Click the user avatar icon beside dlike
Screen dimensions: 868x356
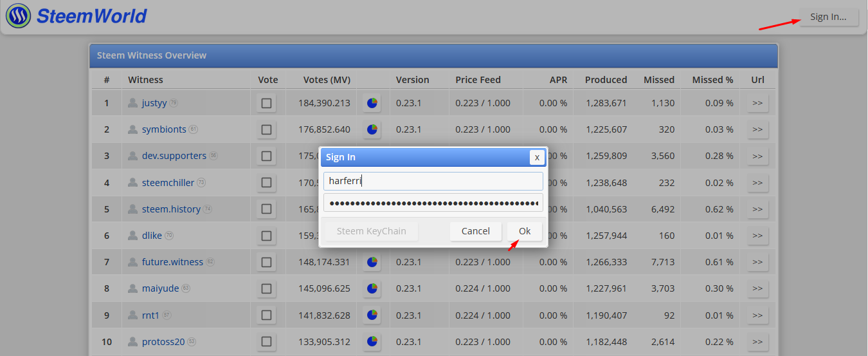pos(133,236)
